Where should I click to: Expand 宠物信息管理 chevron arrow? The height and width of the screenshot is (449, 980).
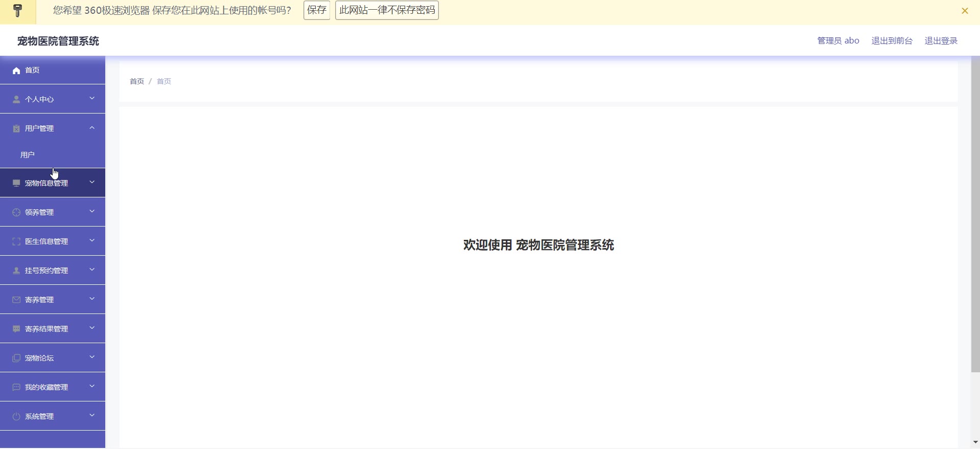click(92, 182)
